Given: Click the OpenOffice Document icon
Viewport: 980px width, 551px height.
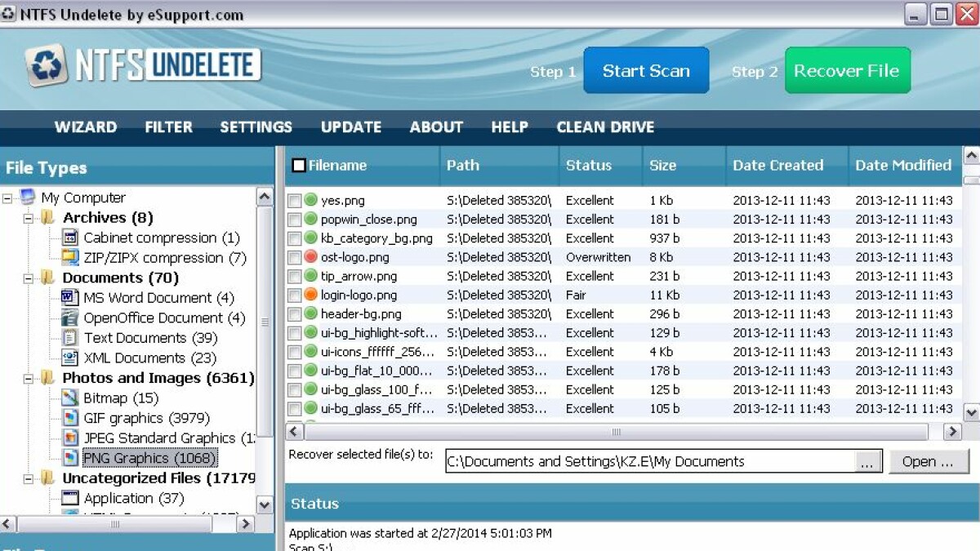Looking at the screenshot, I should click(x=70, y=318).
